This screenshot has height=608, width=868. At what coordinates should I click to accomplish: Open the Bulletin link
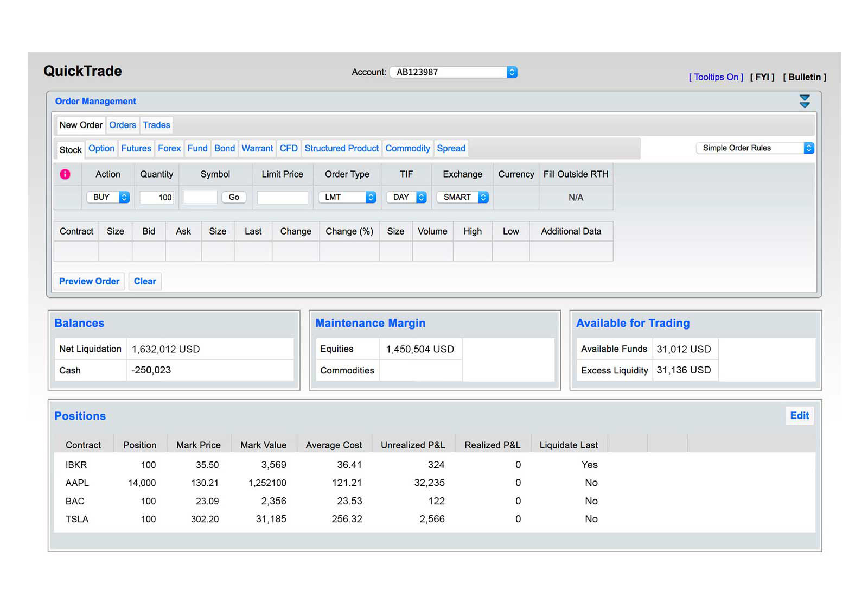805,77
